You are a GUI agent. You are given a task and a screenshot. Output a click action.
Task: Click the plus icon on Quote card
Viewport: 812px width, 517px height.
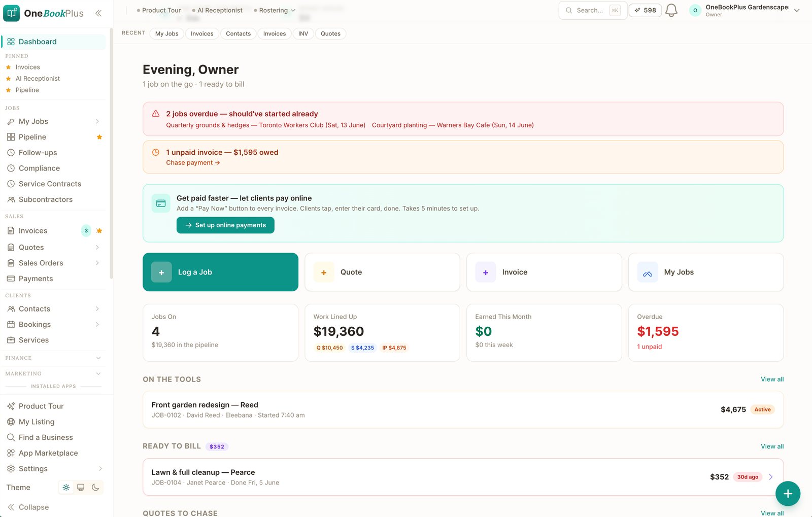coord(324,272)
